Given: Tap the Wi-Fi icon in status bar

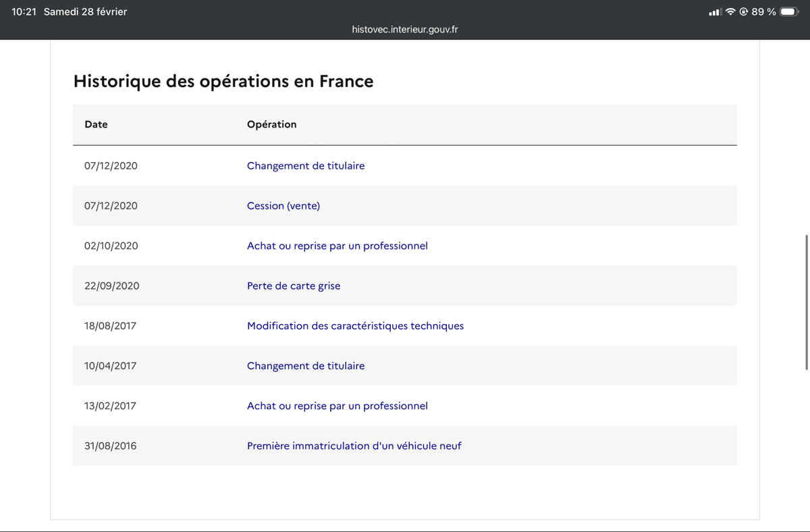Looking at the screenshot, I should coord(731,11).
